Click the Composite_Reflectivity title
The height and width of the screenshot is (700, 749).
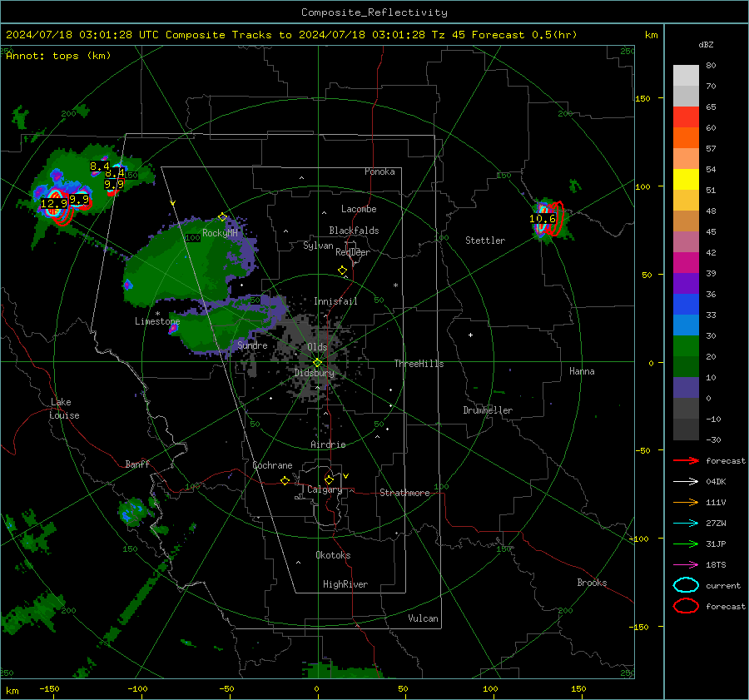[374, 12]
